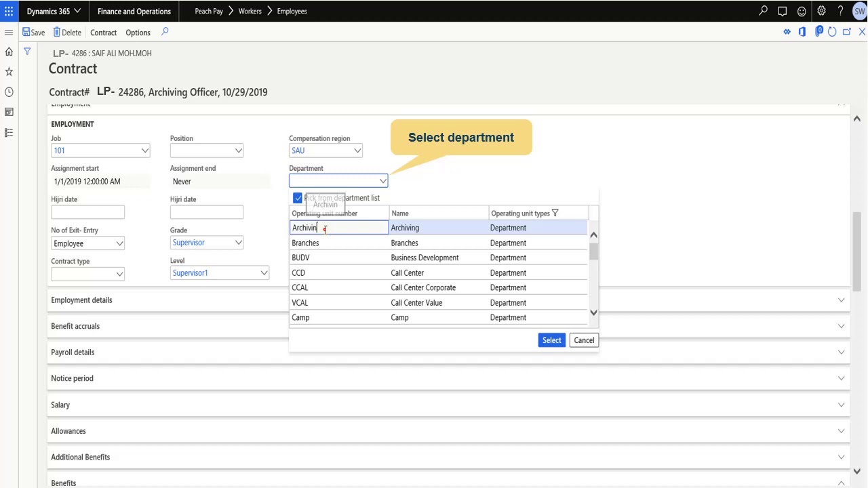Open the Contract menu in action bar
The width and height of the screenshot is (868, 488).
click(103, 33)
